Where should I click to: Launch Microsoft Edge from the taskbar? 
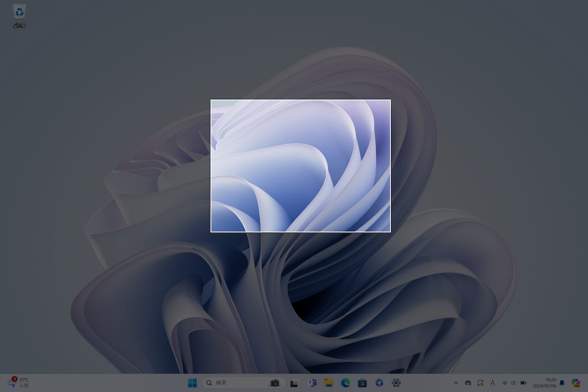(345, 383)
